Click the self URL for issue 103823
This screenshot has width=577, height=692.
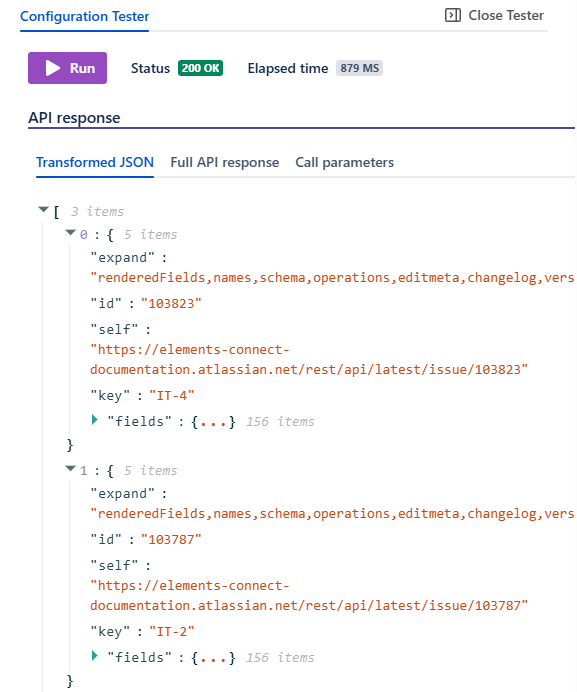(x=309, y=359)
